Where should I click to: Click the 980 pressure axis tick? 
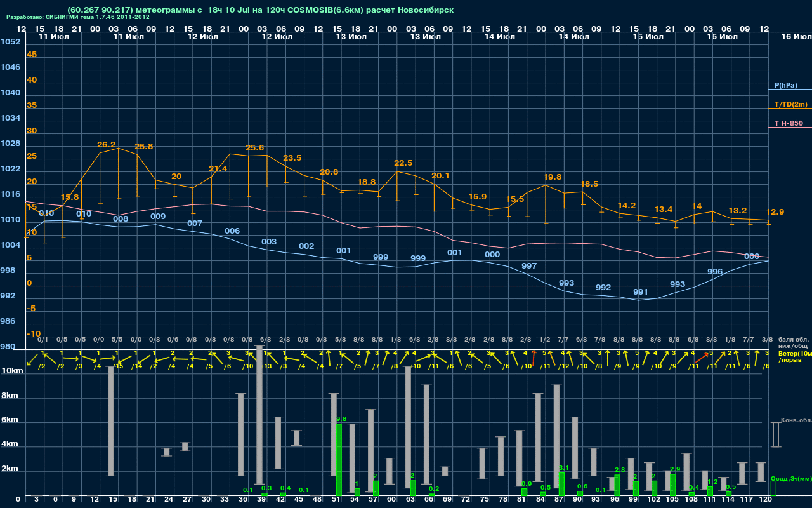(8, 347)
